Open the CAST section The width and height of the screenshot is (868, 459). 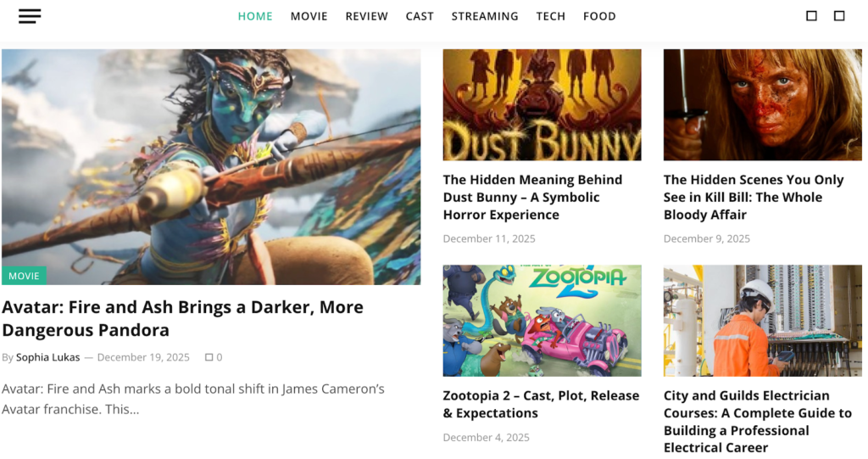pyautogui.click(x=420, y=16)
